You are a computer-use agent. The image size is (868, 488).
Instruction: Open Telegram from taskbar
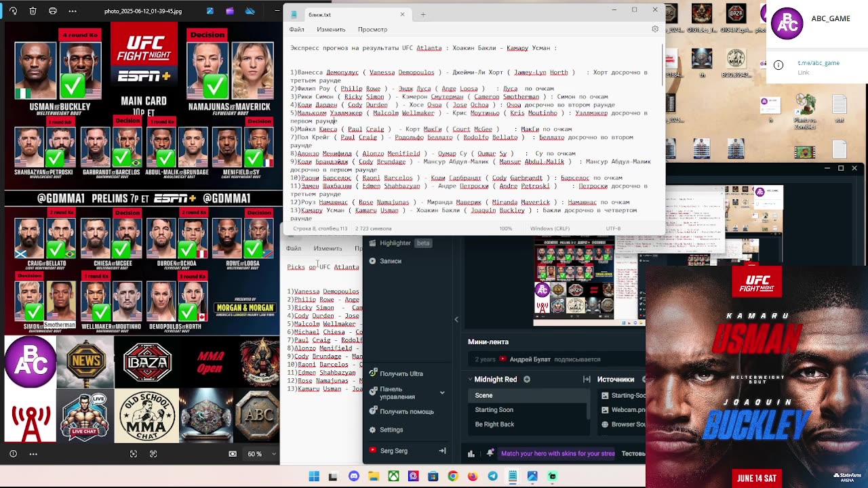click(492, 476)
